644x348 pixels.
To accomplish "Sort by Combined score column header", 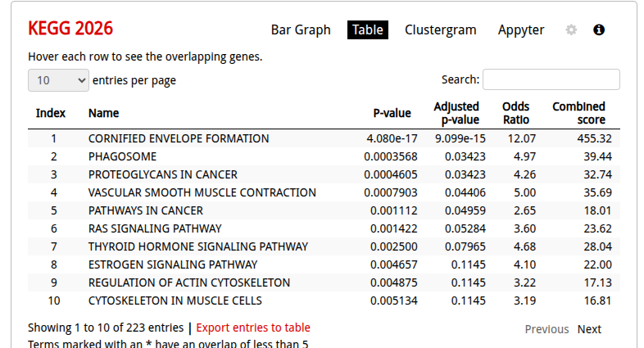I will (x=578, y=113).
